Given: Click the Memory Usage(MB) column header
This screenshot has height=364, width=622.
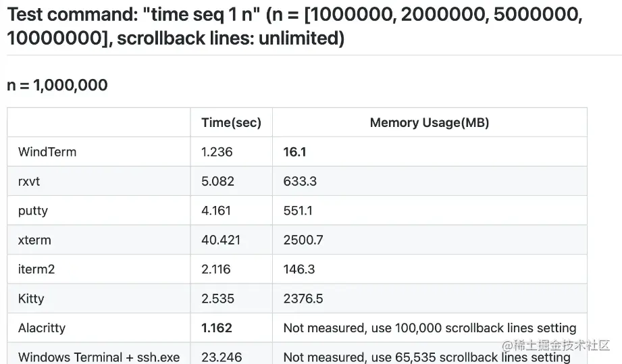Looking at the screenshot, I should point(430,122).
